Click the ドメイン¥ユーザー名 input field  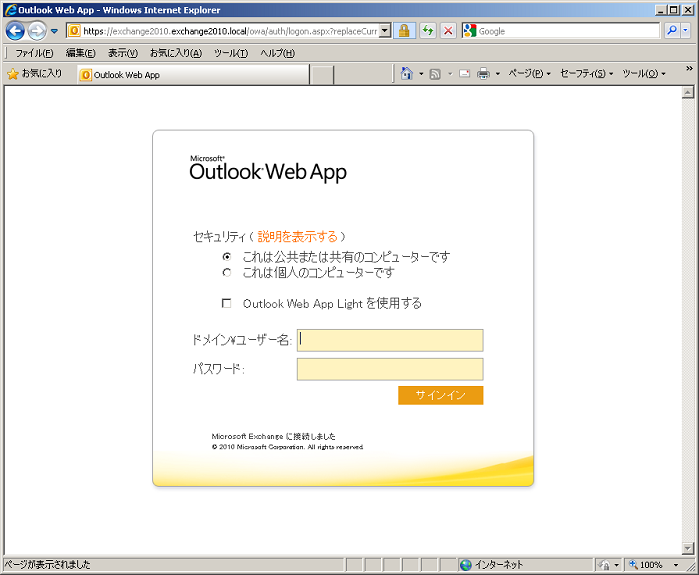pos(390,340)
